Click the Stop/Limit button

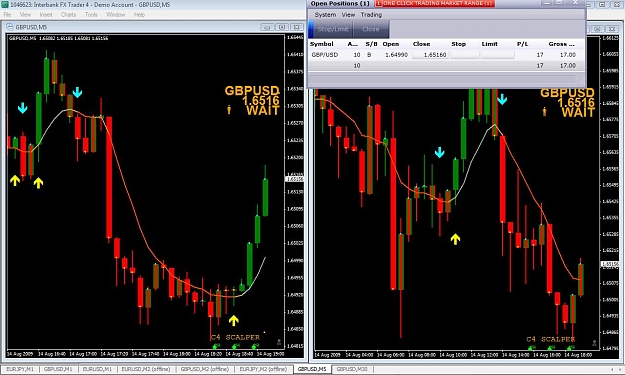pyautogui.click(x=333, y=29)
